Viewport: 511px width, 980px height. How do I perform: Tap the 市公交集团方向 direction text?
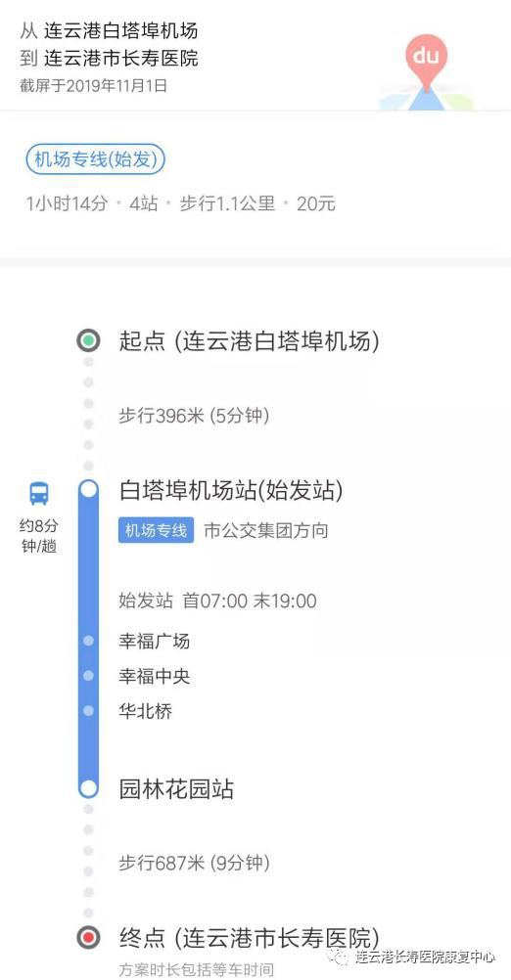click(x=266, y=531)
